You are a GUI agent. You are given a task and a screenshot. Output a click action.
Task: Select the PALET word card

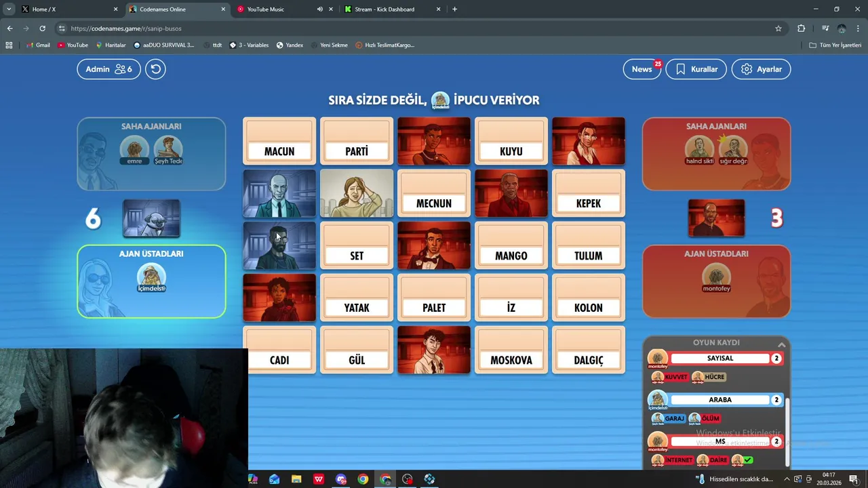(434, 298)
